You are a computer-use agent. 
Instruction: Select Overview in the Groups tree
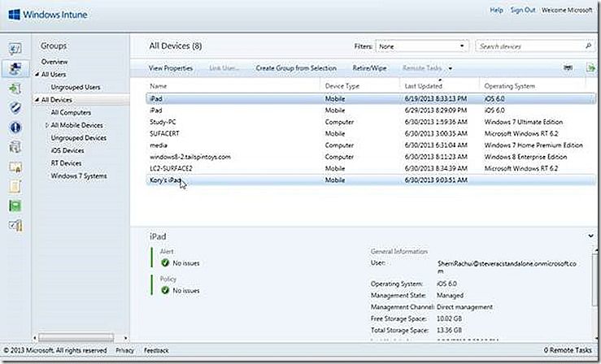[54, 62]
